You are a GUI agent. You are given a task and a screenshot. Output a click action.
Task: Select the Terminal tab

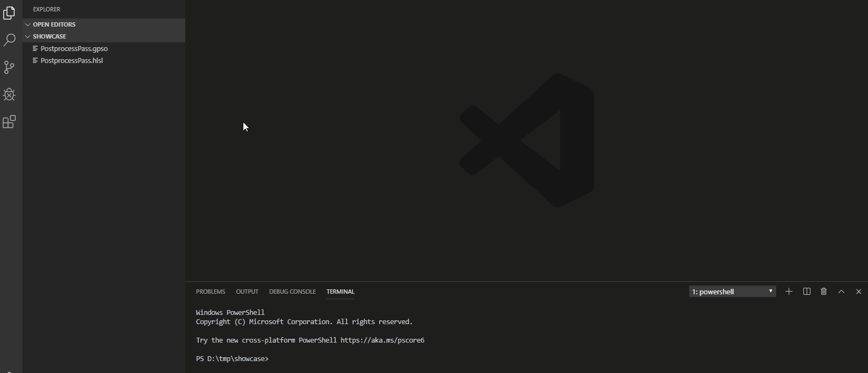pos(340,292)
